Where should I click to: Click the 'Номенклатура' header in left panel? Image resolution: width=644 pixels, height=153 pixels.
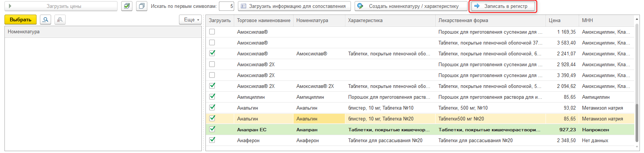pyautogui.click(x=23, y=32)
